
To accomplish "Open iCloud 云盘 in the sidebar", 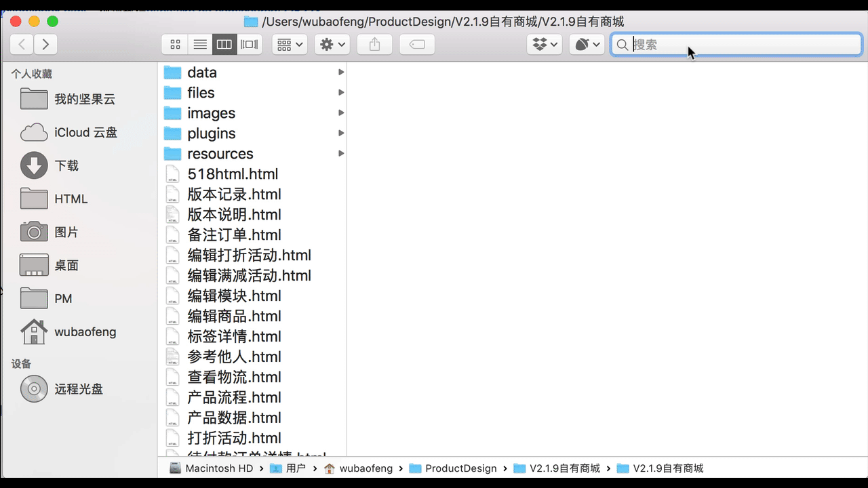I will [85, 133].
